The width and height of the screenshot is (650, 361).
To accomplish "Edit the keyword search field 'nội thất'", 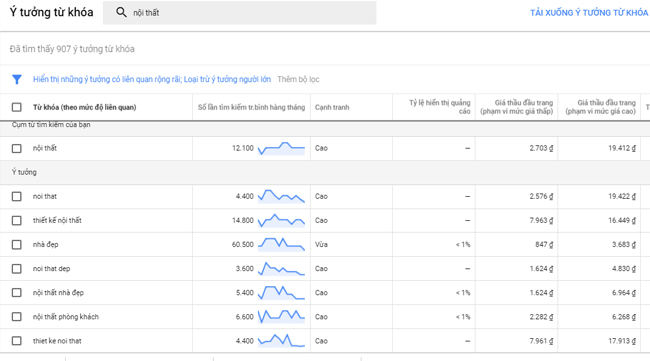I will pyautogui.click(x=240, y=13).
